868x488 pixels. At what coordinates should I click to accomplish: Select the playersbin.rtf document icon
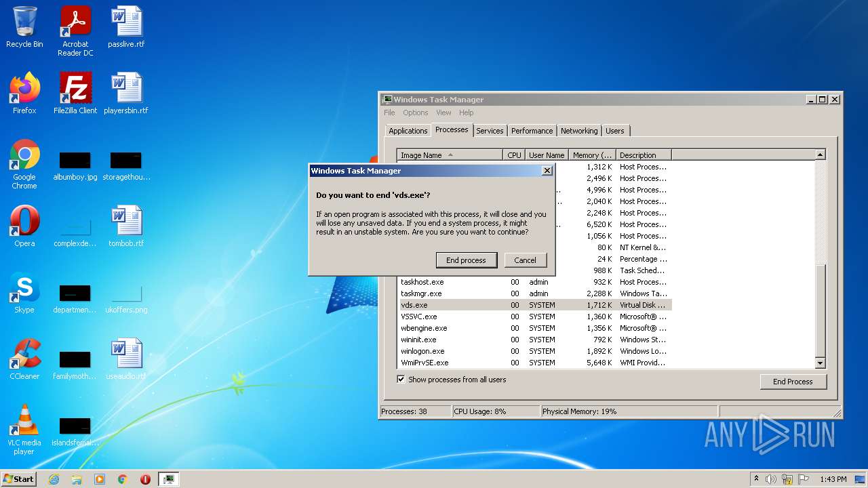click(x=126, y=94)
